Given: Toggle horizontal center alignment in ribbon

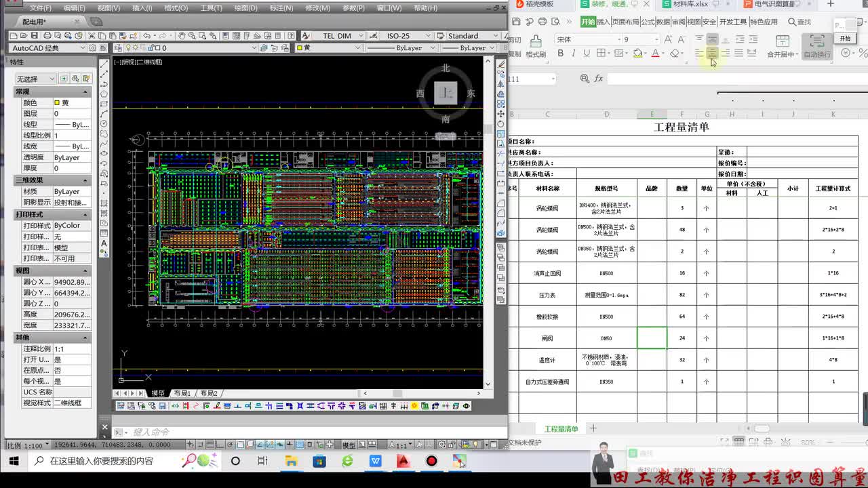Looking at the screenshot, I should click(712, 53).
